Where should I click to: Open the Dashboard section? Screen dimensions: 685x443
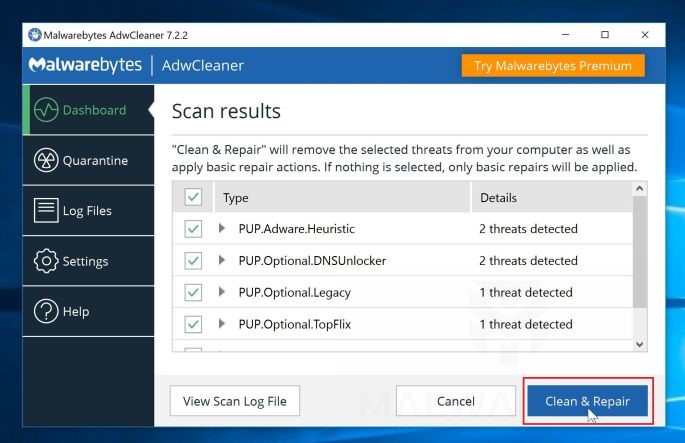coord(88,110)
